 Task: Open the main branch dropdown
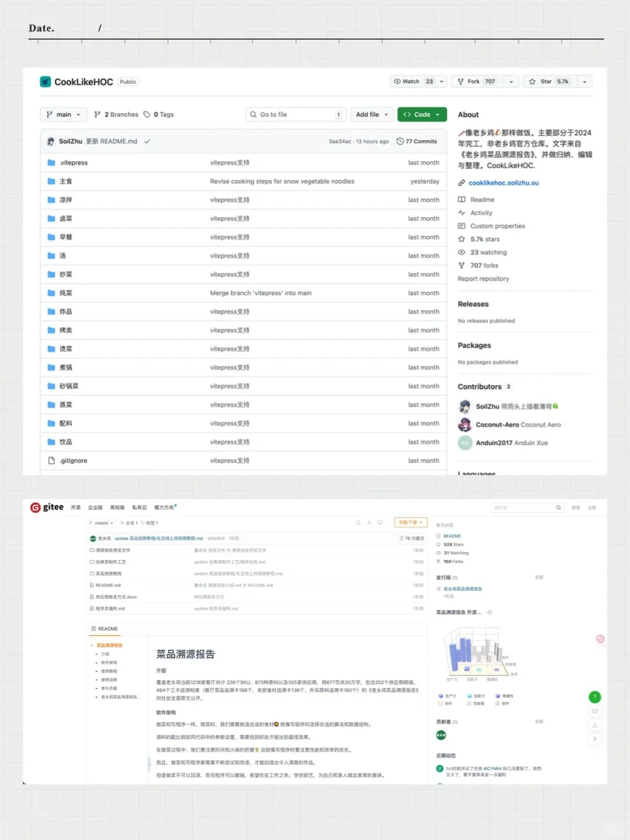point(63,114)
